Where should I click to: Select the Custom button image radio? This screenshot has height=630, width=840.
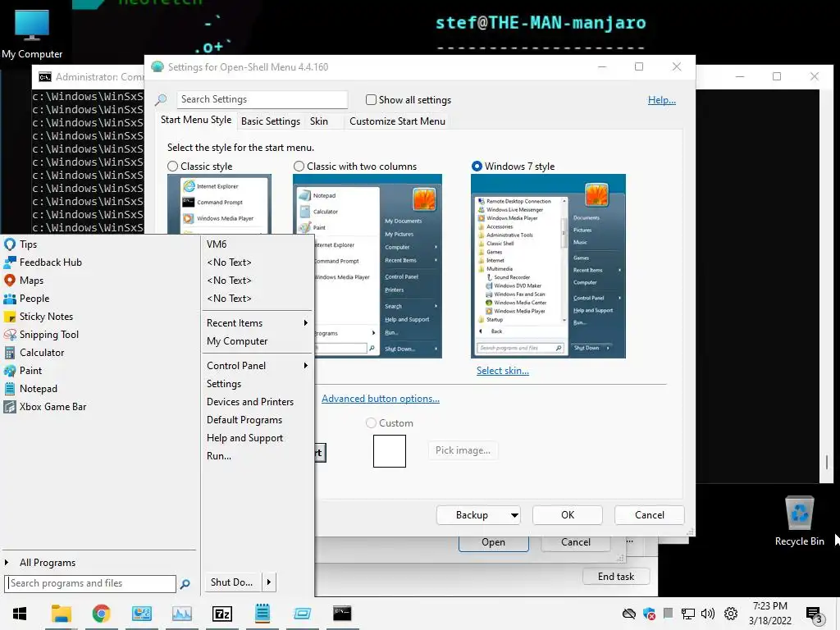coord(371,423)
